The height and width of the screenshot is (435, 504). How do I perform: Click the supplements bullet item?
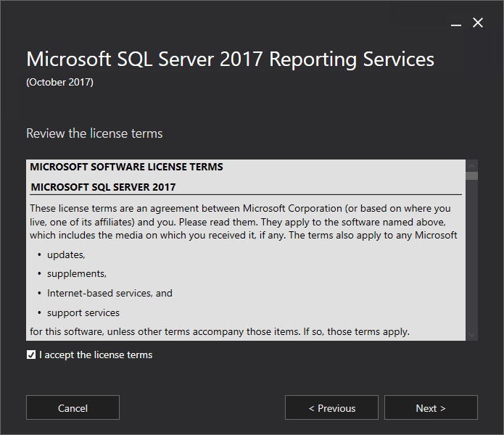click(x=76, y=274)
